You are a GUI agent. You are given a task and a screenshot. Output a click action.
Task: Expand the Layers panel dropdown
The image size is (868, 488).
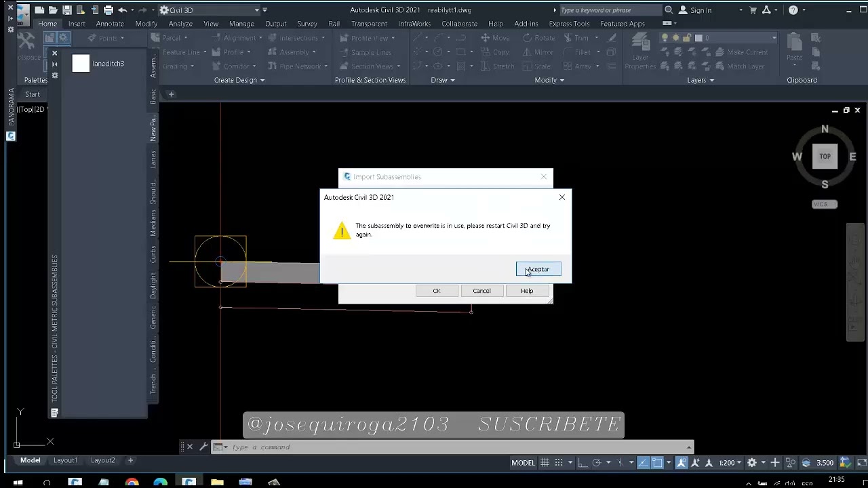701,80
